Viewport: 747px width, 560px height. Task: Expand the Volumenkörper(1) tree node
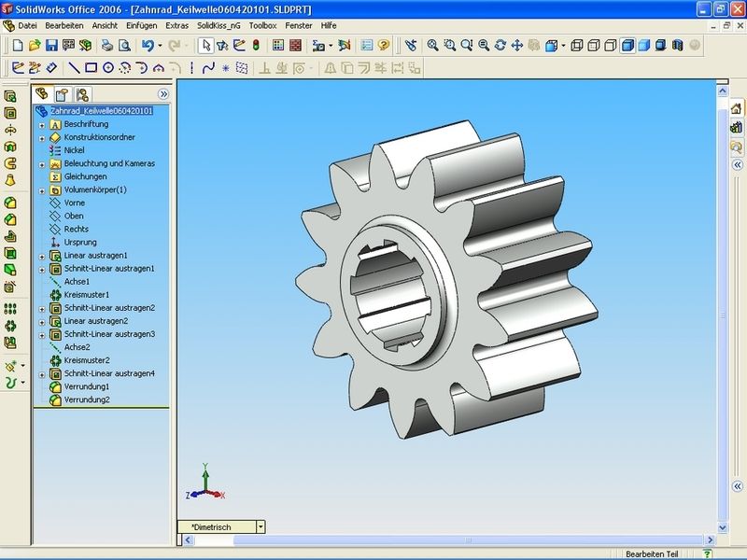click(42, 189)
